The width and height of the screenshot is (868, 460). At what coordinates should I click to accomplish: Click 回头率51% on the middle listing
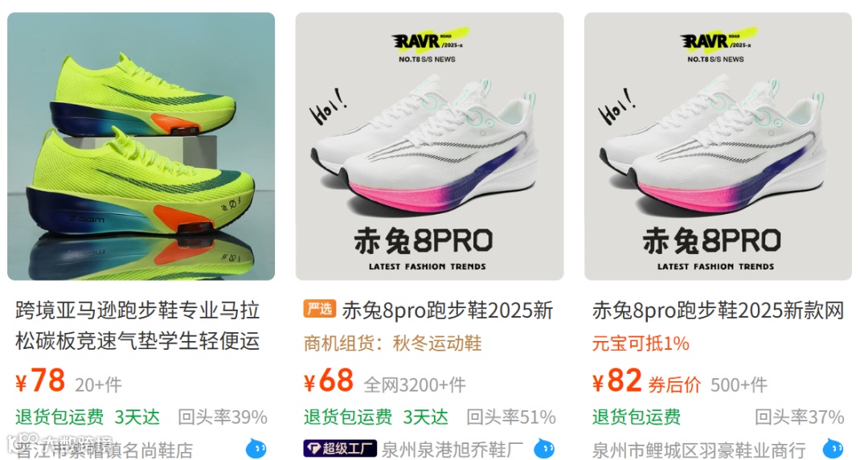[x=511, y=417]
